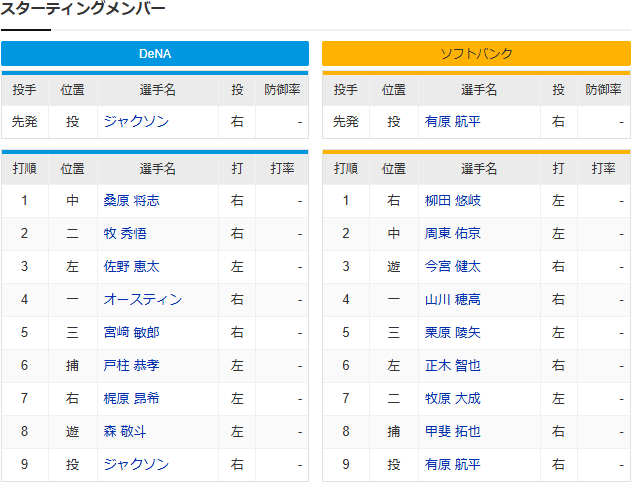The width and height of the screenshot is (632, 483).
Task: Open player page for 牧原 大成
Action: click(453, 399)
